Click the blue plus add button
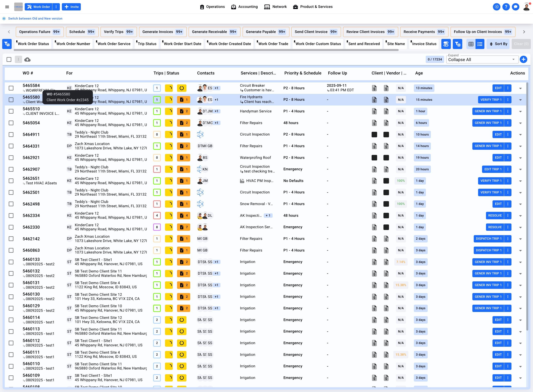The width and height of the screenshot is (533, 392). [x=523, y=59]
